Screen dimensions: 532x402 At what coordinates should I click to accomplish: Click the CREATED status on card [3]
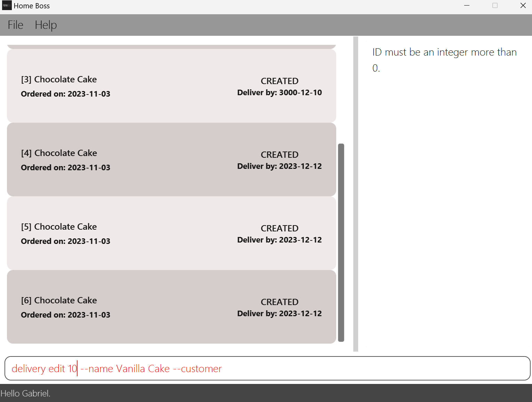[279, 81]
